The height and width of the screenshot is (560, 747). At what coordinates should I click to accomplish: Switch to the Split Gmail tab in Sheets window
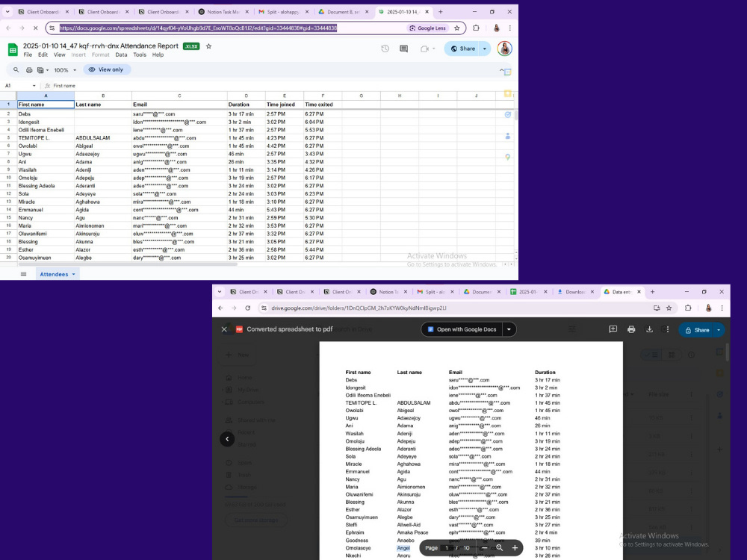click(282, 12)
